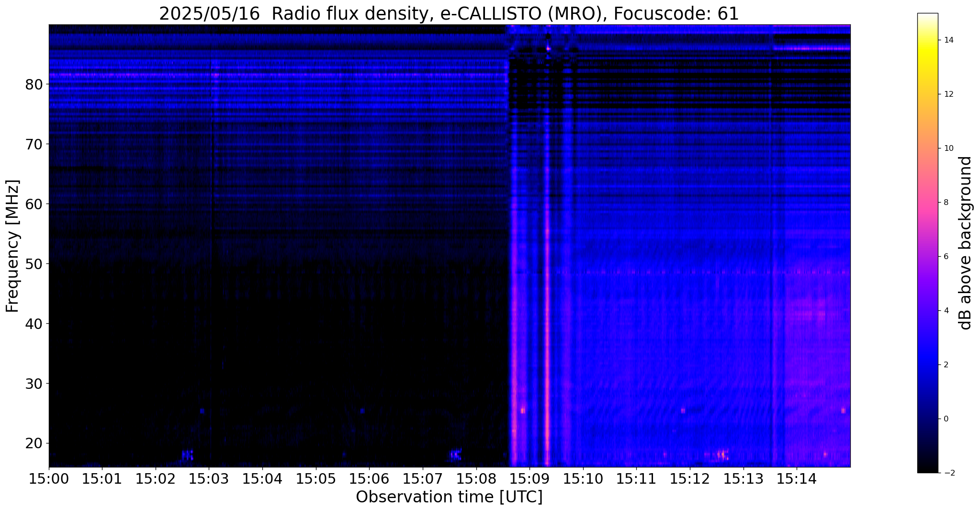
Task: Click the 20 MHz frequency tick label
Action: tap(34, 443)
